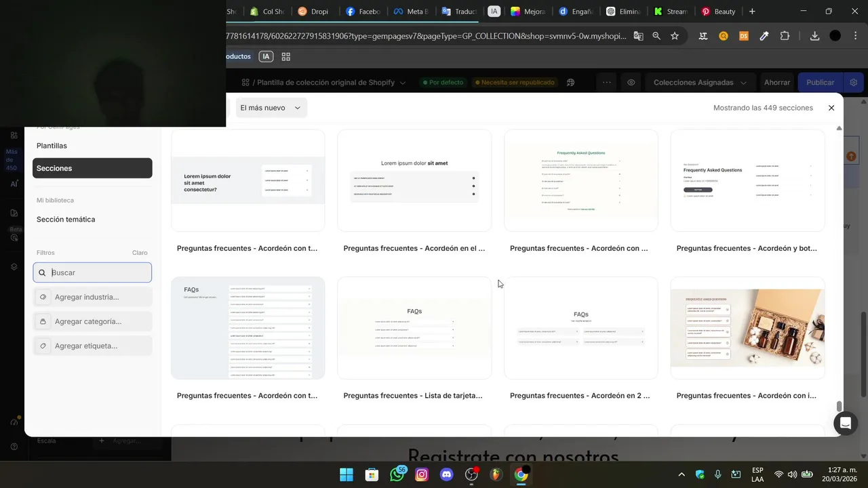This screenshot has height=488, width=868.
Task: Click the scrollbar up arrow in modal
Action: [x=840, y=128]
